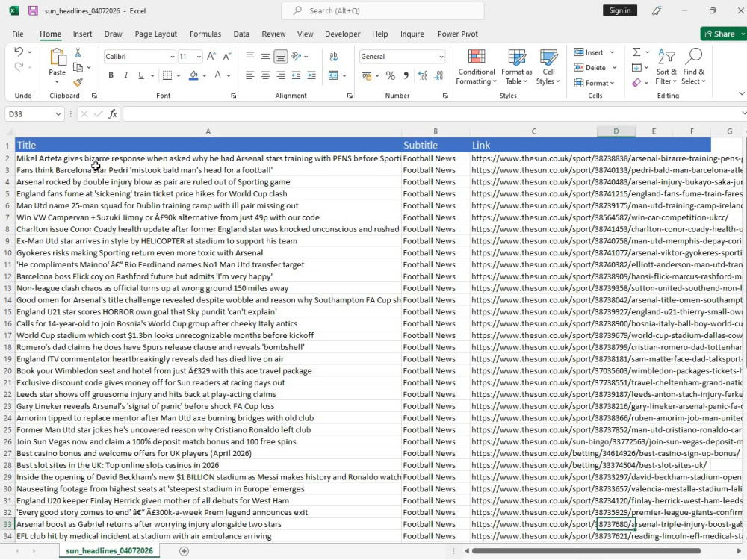
Task: Open the Calibri font name dropdown
Action: pos(173,57)
